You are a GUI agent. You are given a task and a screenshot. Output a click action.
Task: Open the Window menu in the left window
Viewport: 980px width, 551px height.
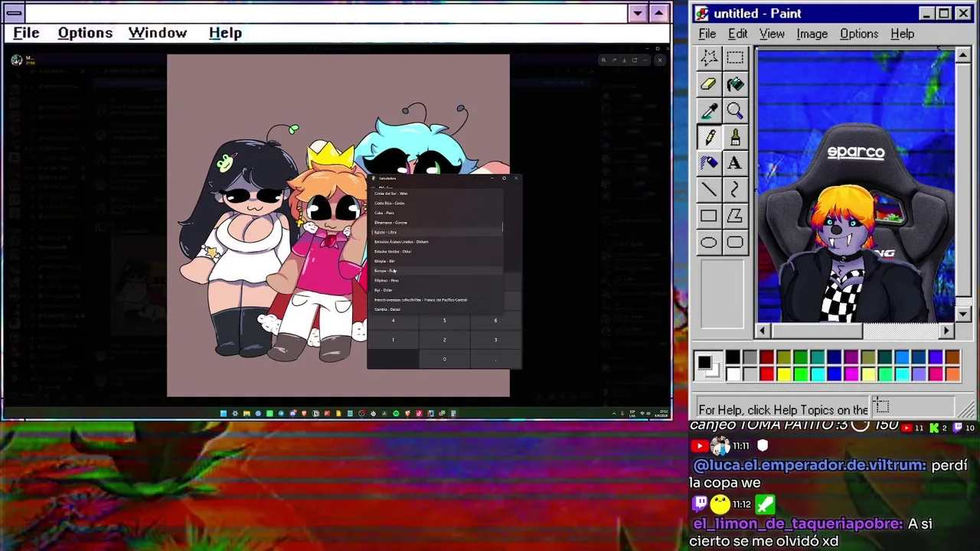[158, 33]
